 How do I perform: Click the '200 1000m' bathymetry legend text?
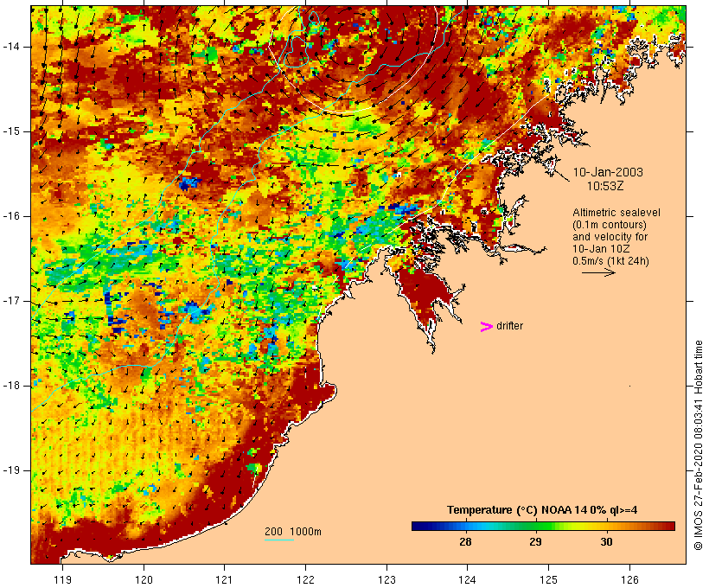[x=293, y=532]
